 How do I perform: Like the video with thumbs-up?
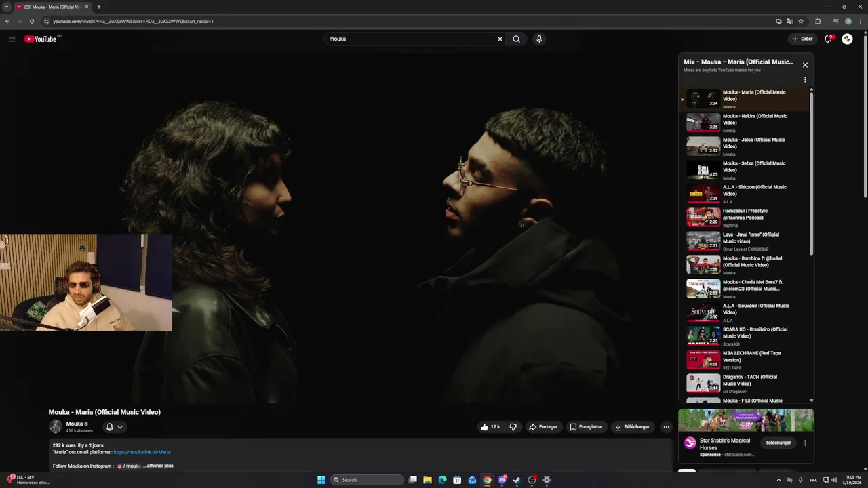(491, 427)
